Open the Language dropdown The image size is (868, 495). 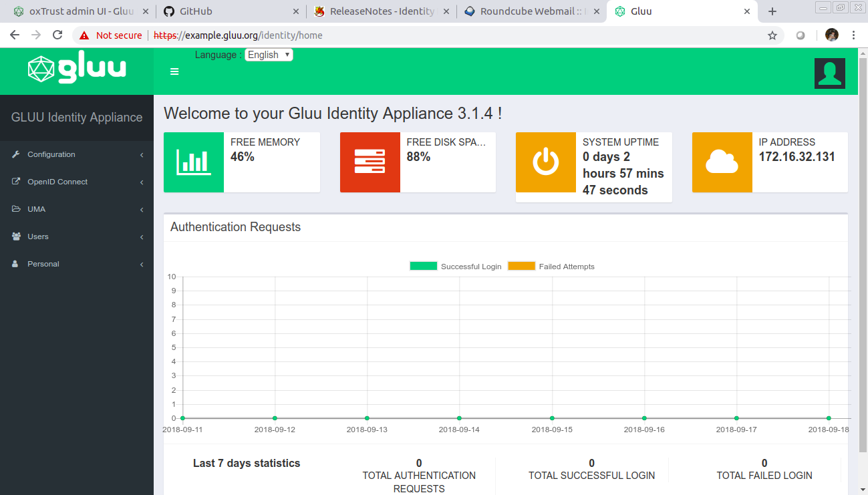pyautogui.click(x=269, y=55)
